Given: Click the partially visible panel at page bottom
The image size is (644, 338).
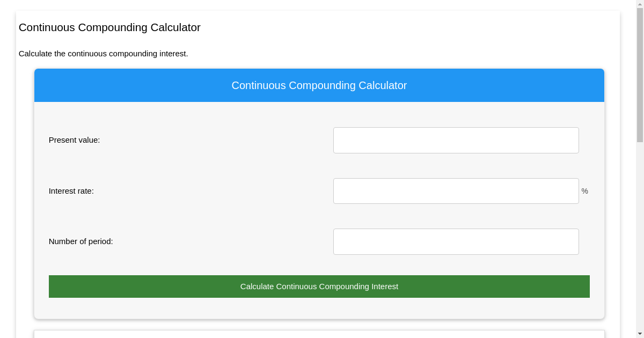Looking at the screenshot, I should click(x=319, y=334).
